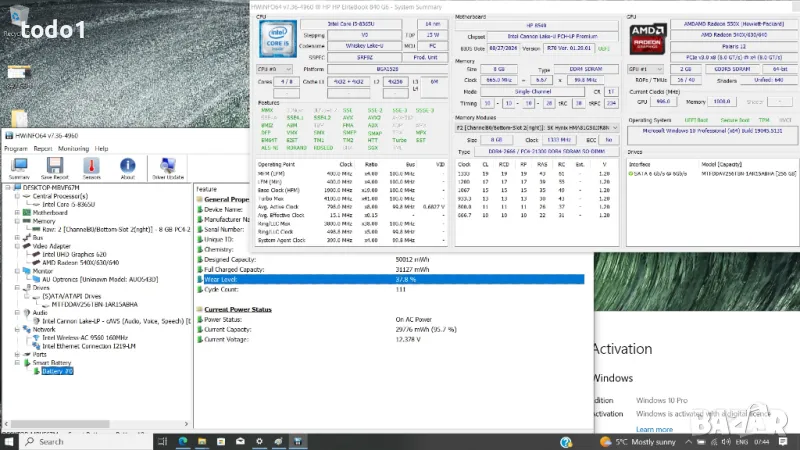The image size is (800, 450).
Task: Launch the Driver Update tool
Action: (x=168, y=166)
